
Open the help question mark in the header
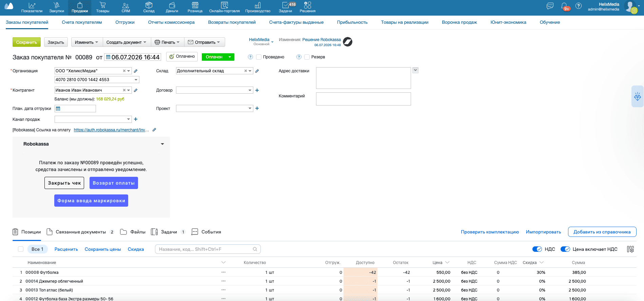(x=579, y=6)
